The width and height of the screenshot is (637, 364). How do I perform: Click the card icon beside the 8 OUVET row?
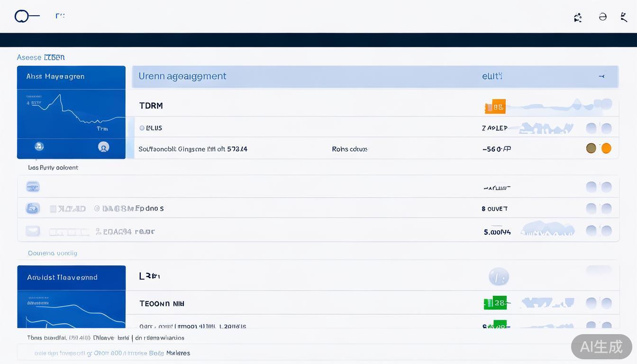point(33,208)
